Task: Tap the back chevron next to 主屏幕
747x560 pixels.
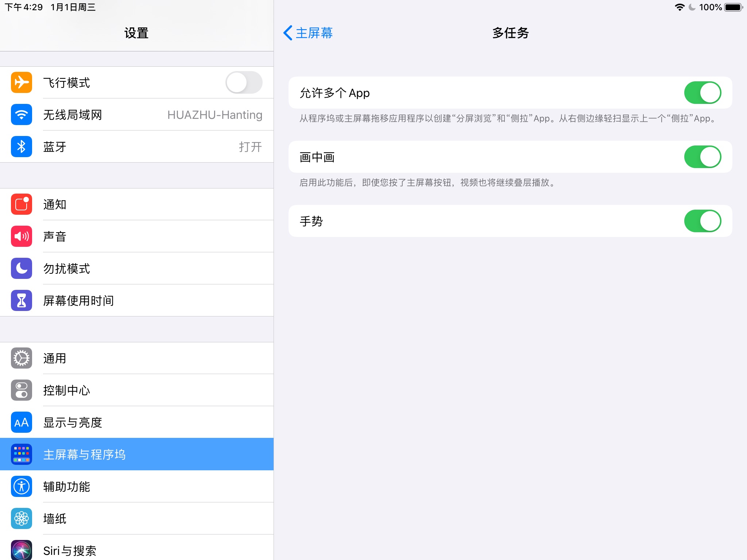Action: (x=288, y=33)
